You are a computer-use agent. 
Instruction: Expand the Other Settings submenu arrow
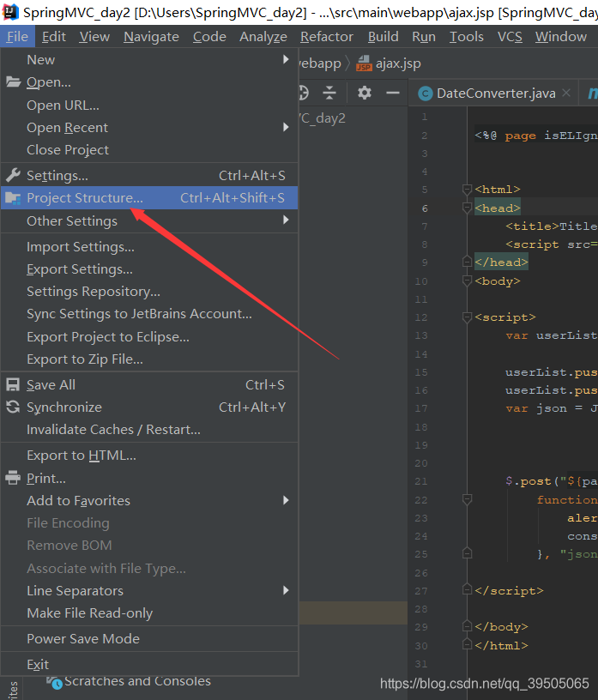286,220
